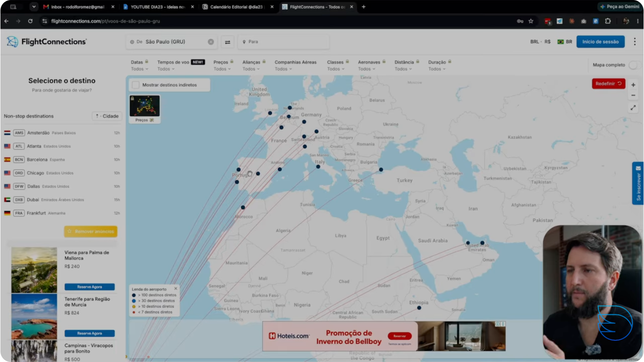644x362 pixels.
Task: Select the Istanbul airport dot in Turkey
Action: pos(381,170)
